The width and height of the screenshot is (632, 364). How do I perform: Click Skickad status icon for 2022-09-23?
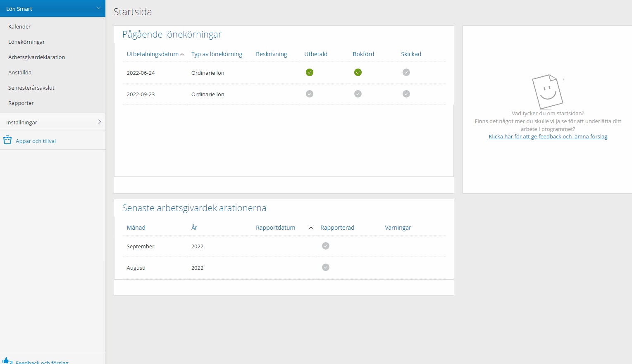click(x=406, y=94)
